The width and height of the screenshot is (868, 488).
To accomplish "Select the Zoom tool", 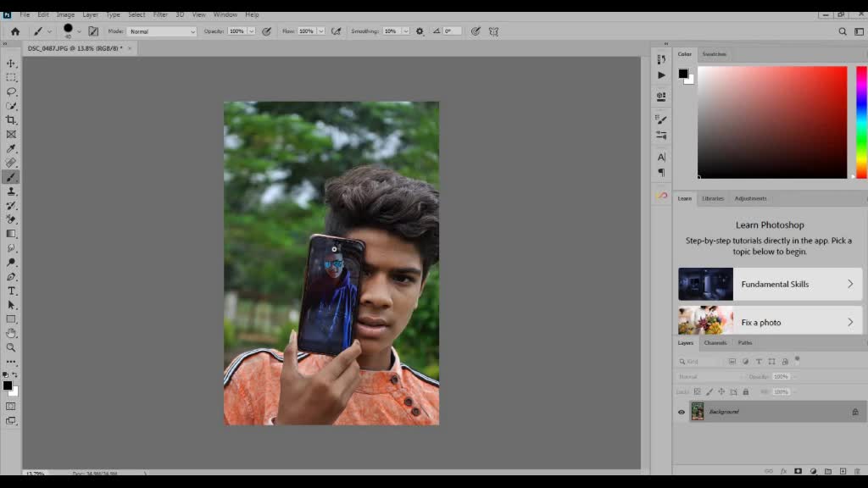I will coord(11,347).
